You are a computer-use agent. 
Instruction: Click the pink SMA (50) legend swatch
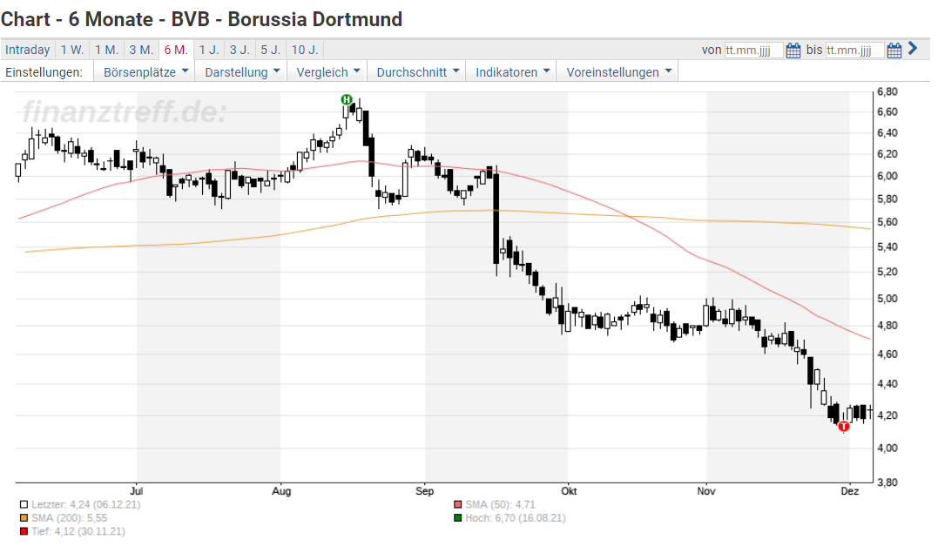tap(457, 505)
